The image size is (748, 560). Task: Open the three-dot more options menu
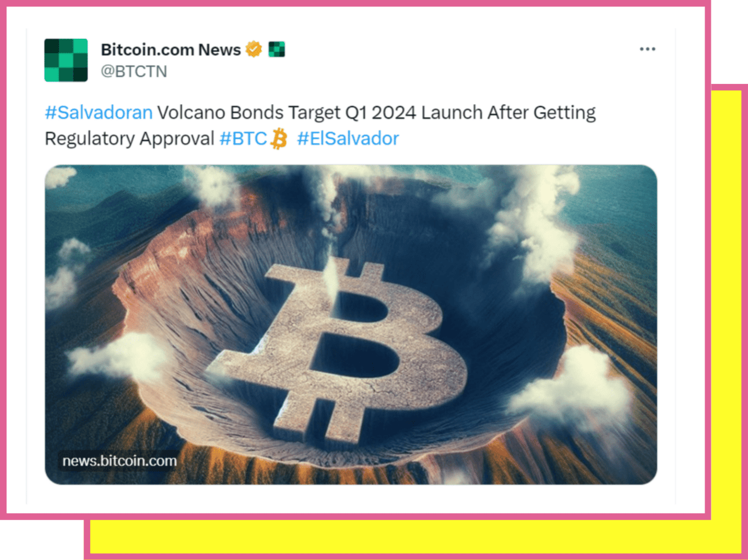click(647, 49)
